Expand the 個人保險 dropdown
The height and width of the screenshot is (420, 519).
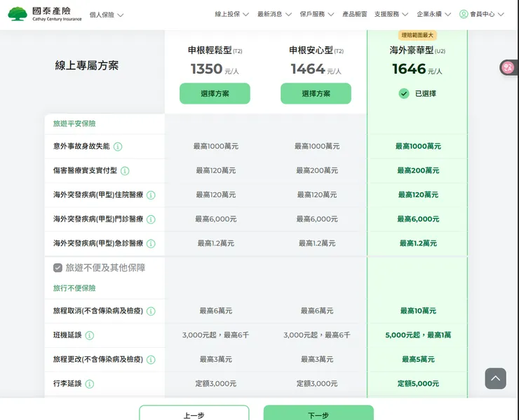tap(107, 15)
